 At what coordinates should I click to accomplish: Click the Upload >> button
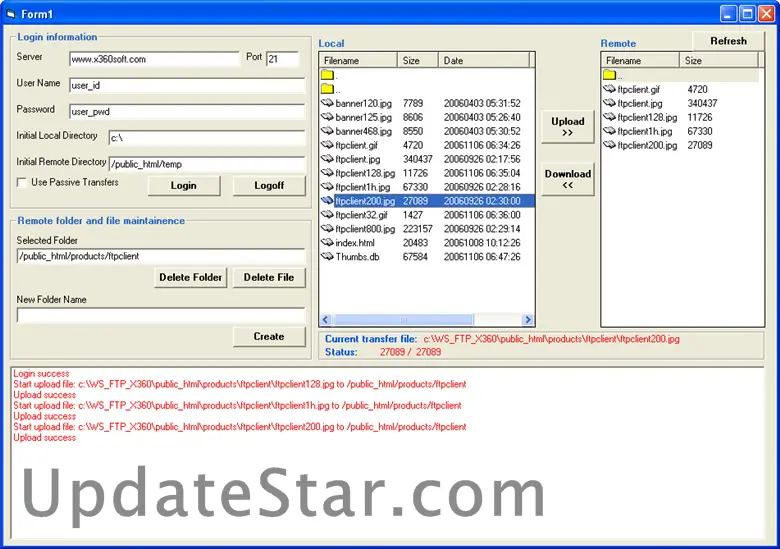[568, 127]
